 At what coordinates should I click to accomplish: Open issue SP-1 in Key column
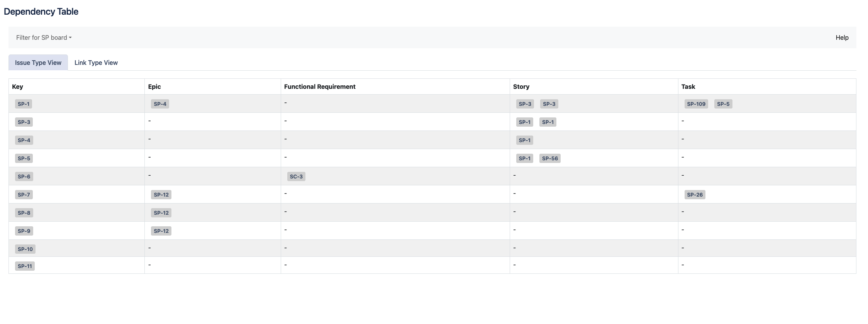(x=24, y=104)
